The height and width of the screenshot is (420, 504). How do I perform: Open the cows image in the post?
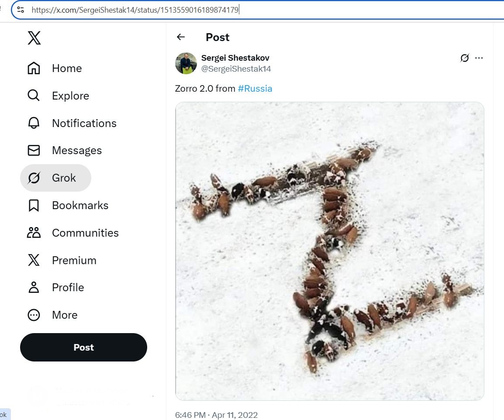(330, 251)
